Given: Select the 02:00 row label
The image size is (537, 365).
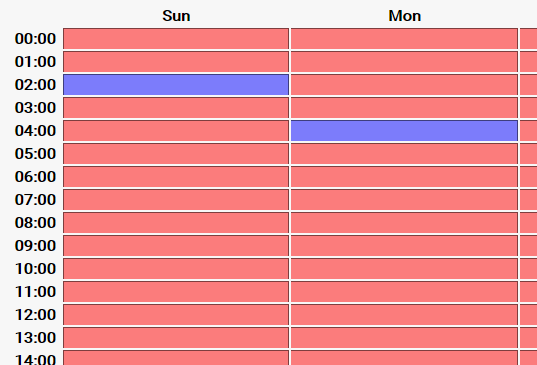Looking at the screenshot, I should pos(35,85).
